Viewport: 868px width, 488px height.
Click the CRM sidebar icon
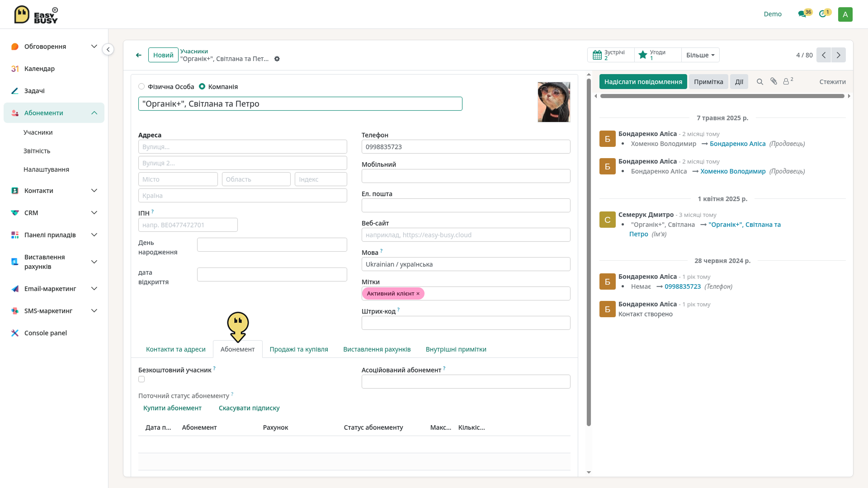pos(15,213)
